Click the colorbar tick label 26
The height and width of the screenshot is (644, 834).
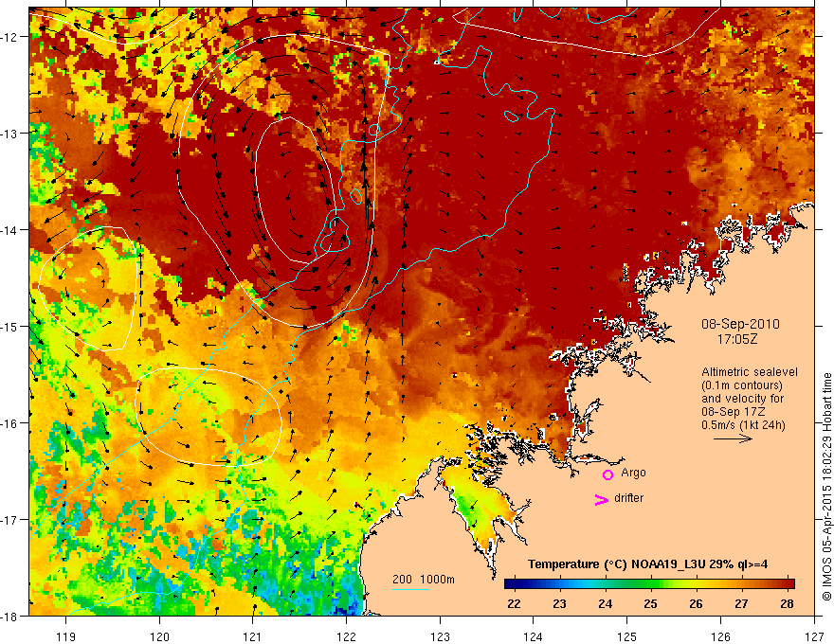click(x=696, y=603)
